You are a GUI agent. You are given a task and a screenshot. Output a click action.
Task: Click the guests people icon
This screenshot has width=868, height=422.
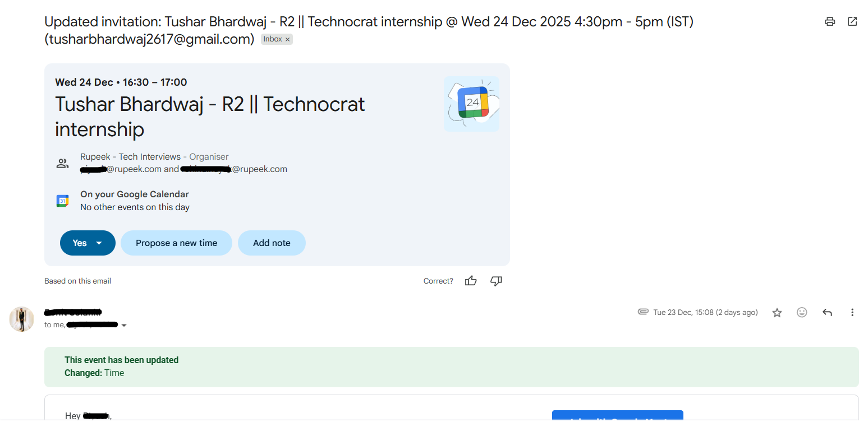62,164
